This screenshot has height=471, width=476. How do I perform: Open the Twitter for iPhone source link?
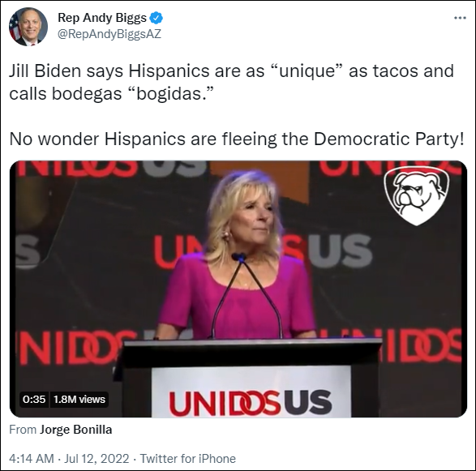click(187, 459)
